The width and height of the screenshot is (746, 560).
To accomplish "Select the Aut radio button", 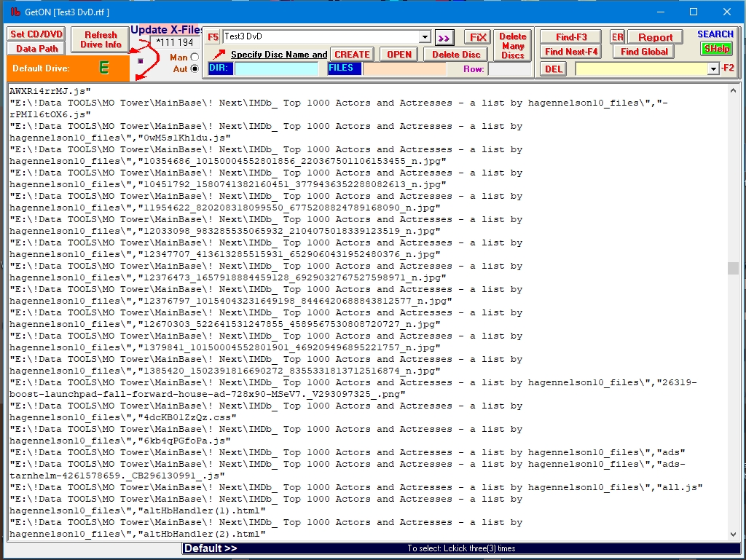I will 195,69.
